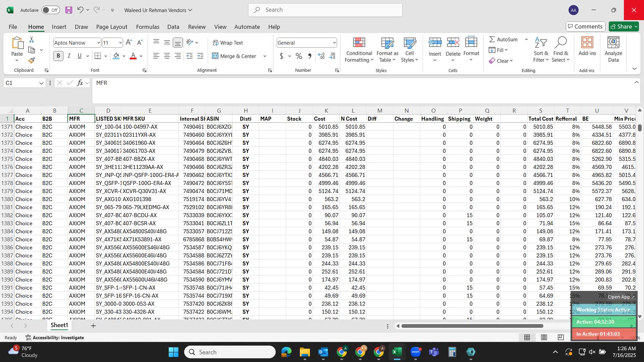
Task: Expand the Name Box dropdown
Action: 41,83
